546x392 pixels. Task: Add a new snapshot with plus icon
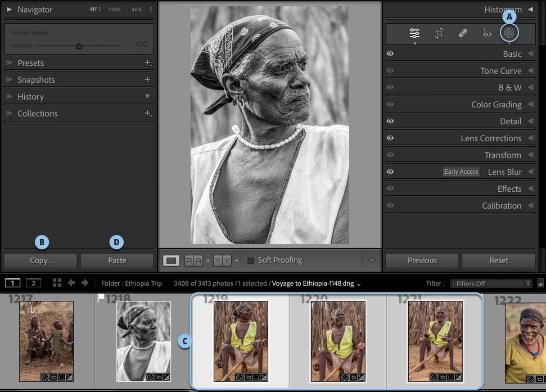147,79
